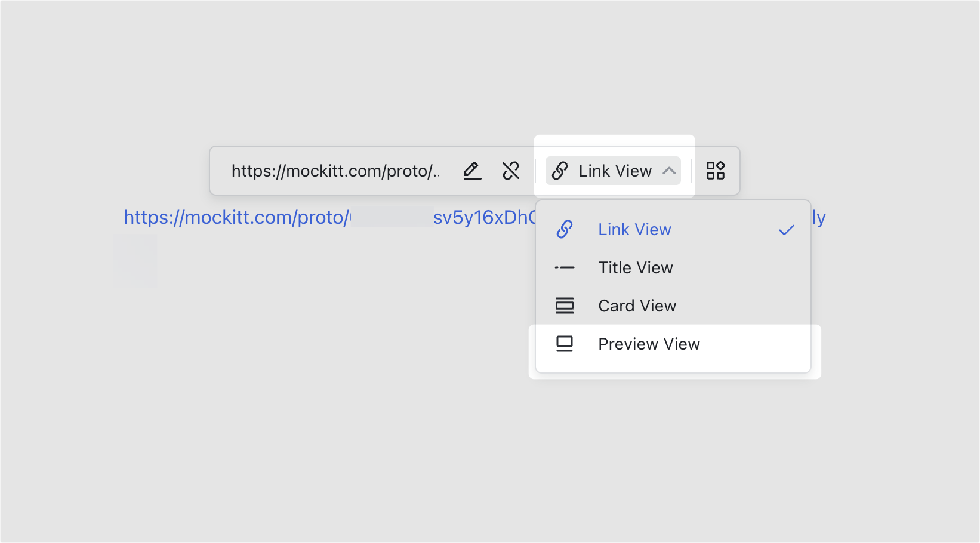This screenshot has height=543, width=980.
Task: Select Preview View from the menu
Action: coord(649,344)
